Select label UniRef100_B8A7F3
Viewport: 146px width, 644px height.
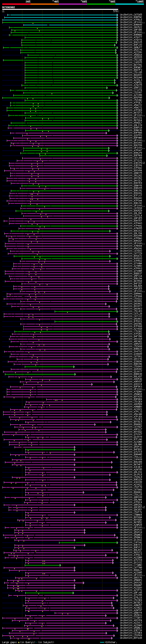(131, 70)
